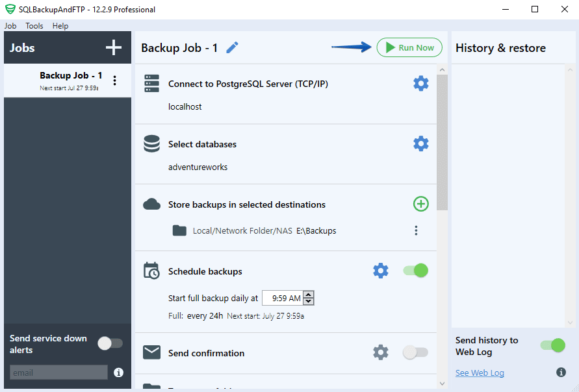Open the Backup Job - 1 three-dot menu
The image size is (579, 392).
point(115,80)
